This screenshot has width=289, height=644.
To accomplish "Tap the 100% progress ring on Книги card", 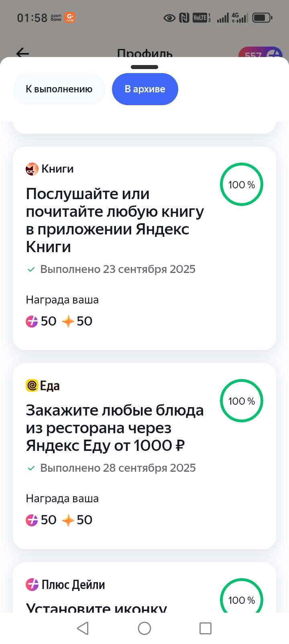I will (242, 185).
